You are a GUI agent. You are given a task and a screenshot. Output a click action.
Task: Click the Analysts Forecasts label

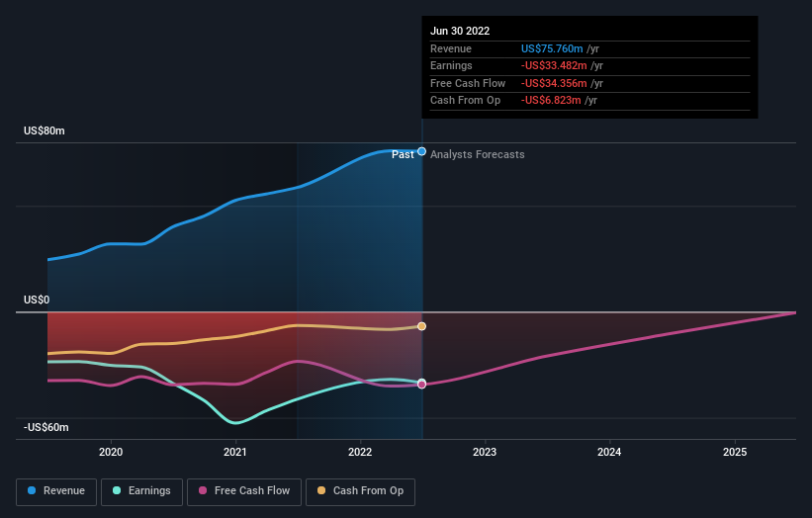pyautogui.click(x=478, y=155)
